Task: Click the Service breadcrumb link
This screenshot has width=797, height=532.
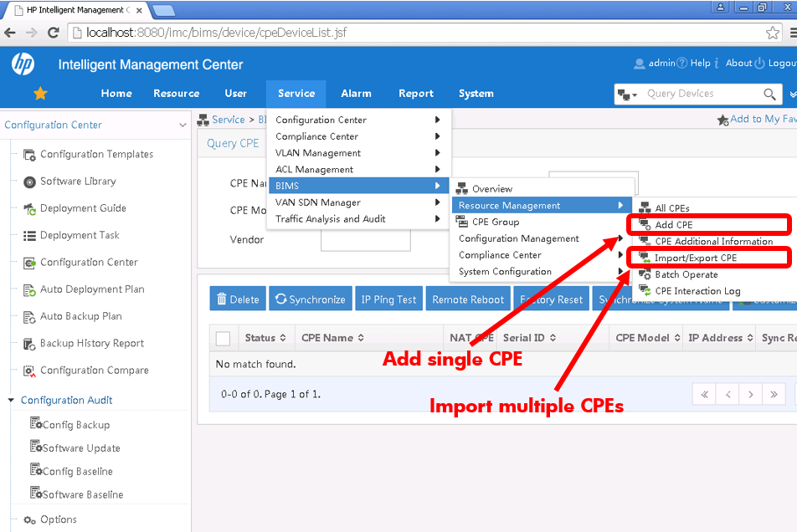Action: pyautogui.click(x=229, y=120)
